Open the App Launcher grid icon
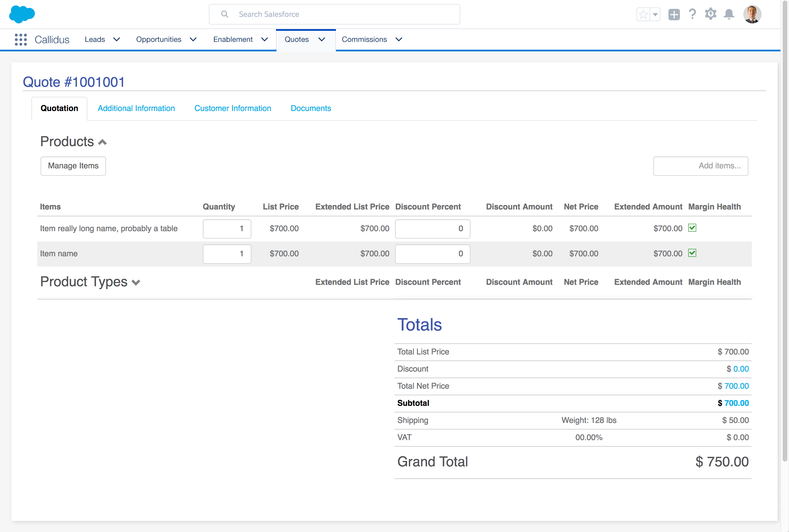The height and width of the screenshot is (532, 789). pos(21,39)
